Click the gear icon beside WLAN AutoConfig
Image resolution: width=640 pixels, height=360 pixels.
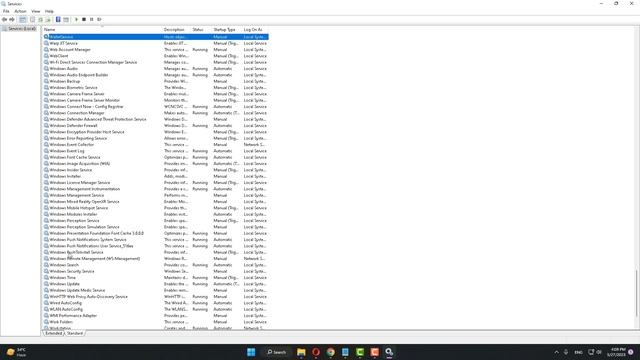(46, 309)
